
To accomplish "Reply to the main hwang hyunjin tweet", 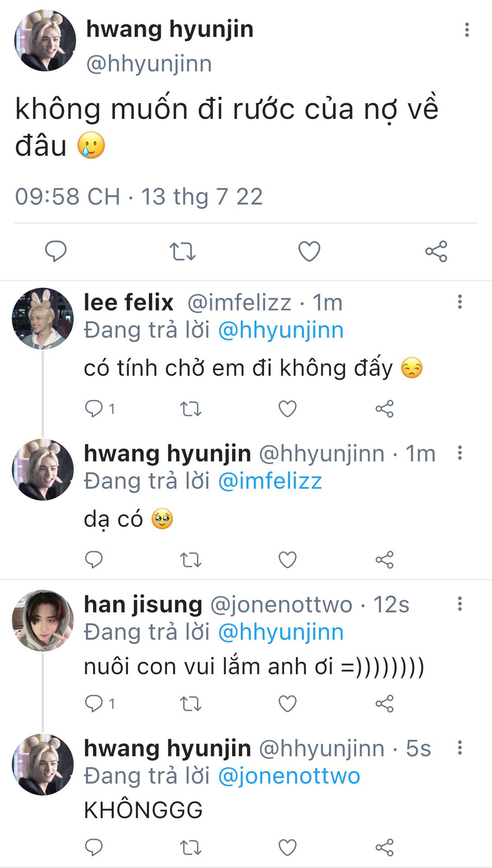I will (x=56, y=251).
